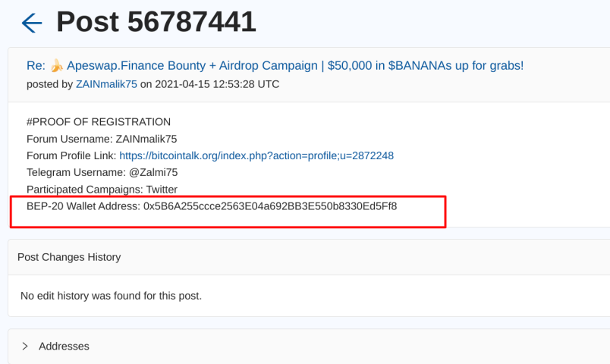Open the bitcointalk.org forum profile URL

point(256,155)
